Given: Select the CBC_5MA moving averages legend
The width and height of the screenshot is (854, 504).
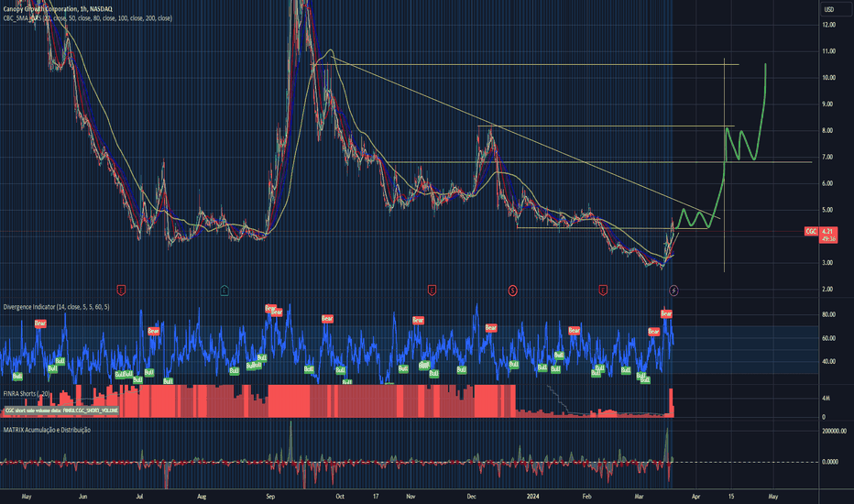Looking at the screenshot, I should [88, 18].
